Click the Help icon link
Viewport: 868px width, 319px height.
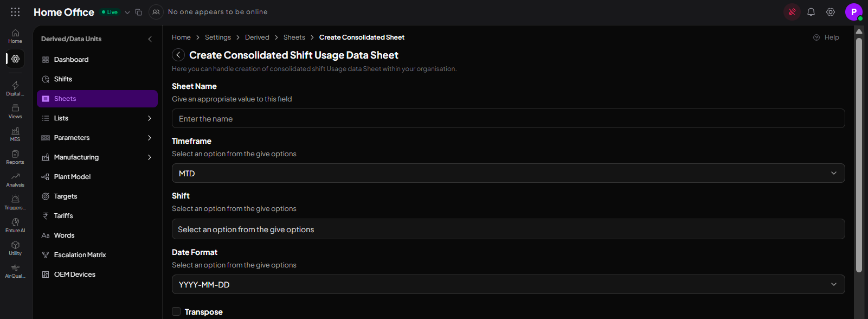[x=826, y=37]
